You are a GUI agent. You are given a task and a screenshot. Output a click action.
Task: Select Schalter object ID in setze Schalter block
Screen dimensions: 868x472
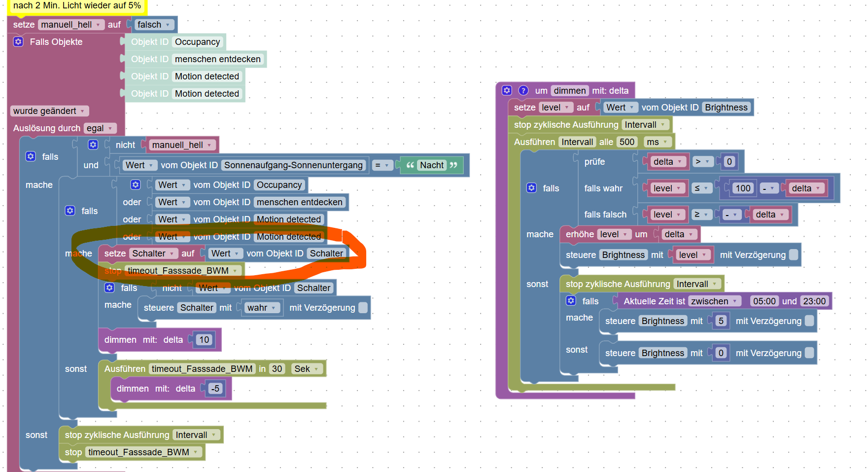click(326, 254)
